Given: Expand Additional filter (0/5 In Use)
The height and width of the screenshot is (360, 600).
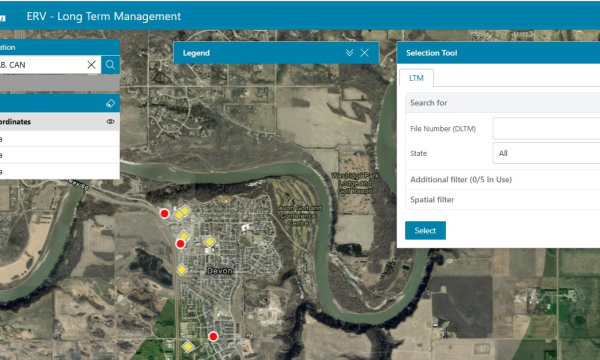Looking at the screenshot, I should click(502, 179).
